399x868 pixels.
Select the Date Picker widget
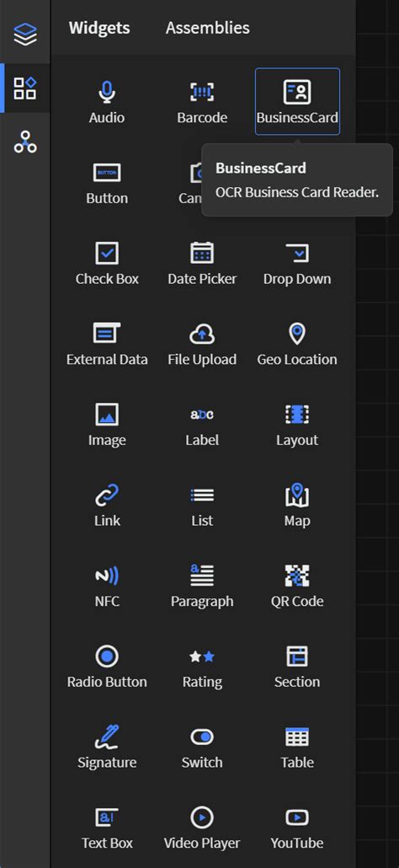(x=202, y=264)
